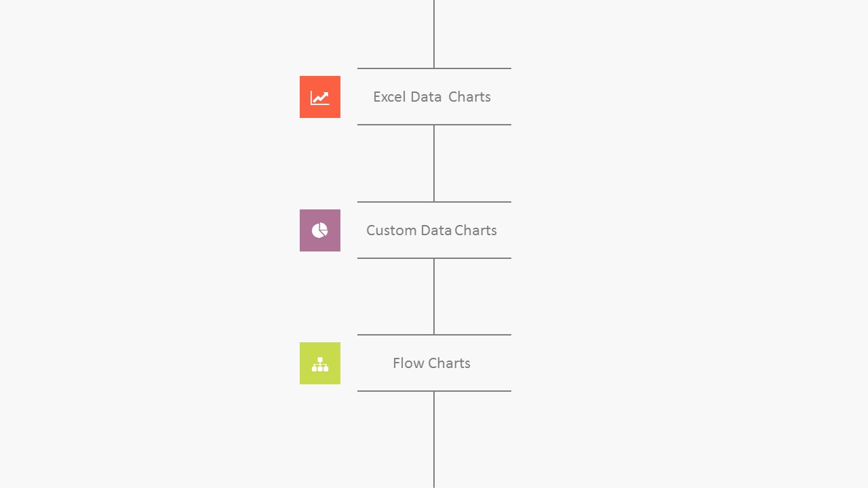The height and width of the screenshot is (488, 868).
Task: Click the word "Excel" in the first label
Action: coord(389,97)
